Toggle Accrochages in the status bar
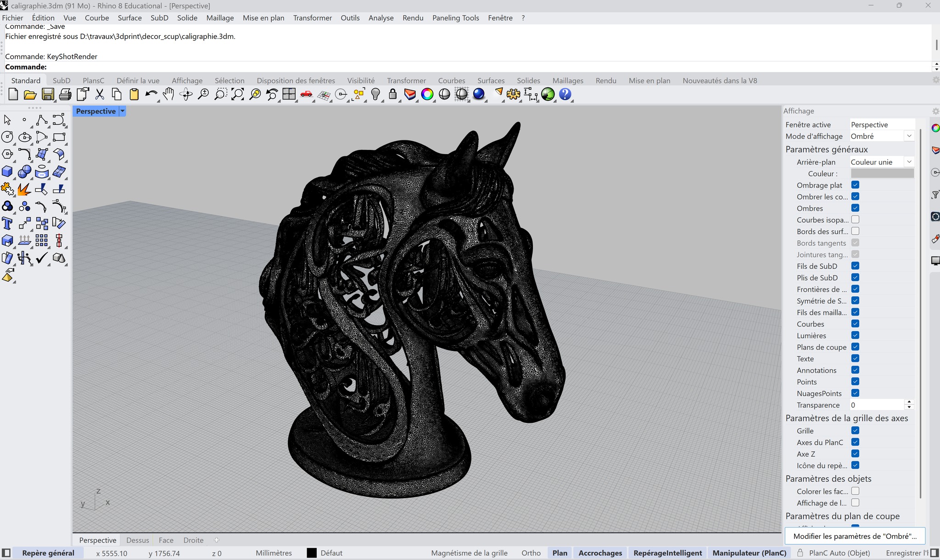Screen dimensions: 940x560 tap(600, 553)
